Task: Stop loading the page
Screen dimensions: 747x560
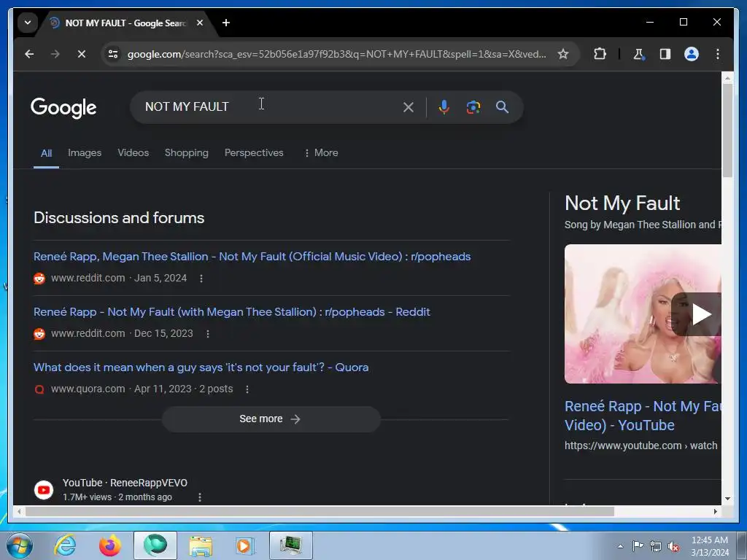Action: 82,54
